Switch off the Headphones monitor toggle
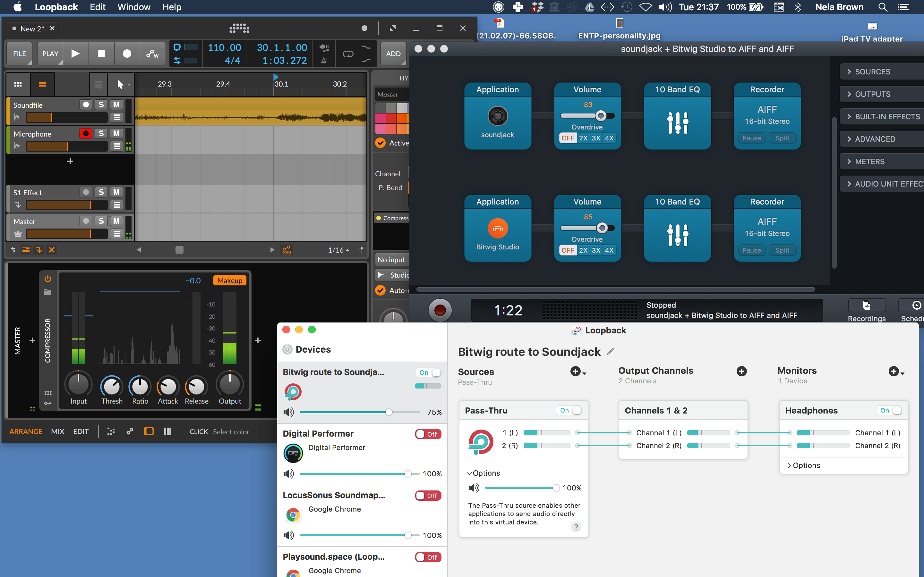This screenshot has height=577, width=924. click(890, 410)
